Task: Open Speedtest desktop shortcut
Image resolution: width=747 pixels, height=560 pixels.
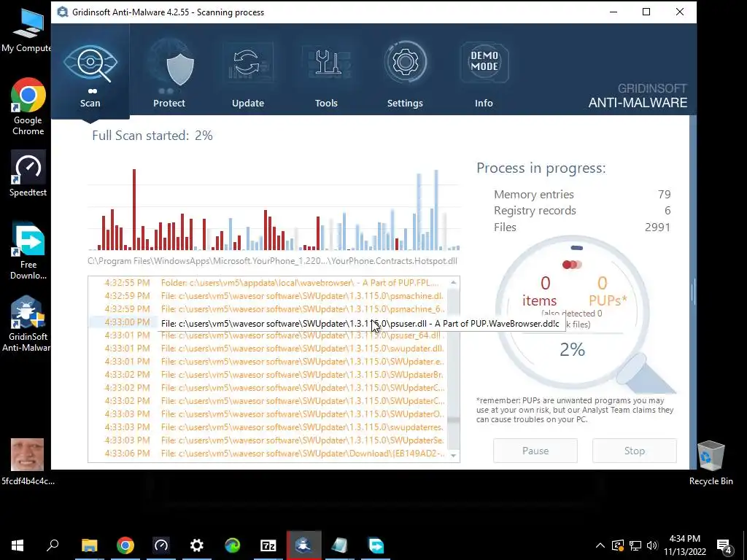Action: tap(28, 174)
